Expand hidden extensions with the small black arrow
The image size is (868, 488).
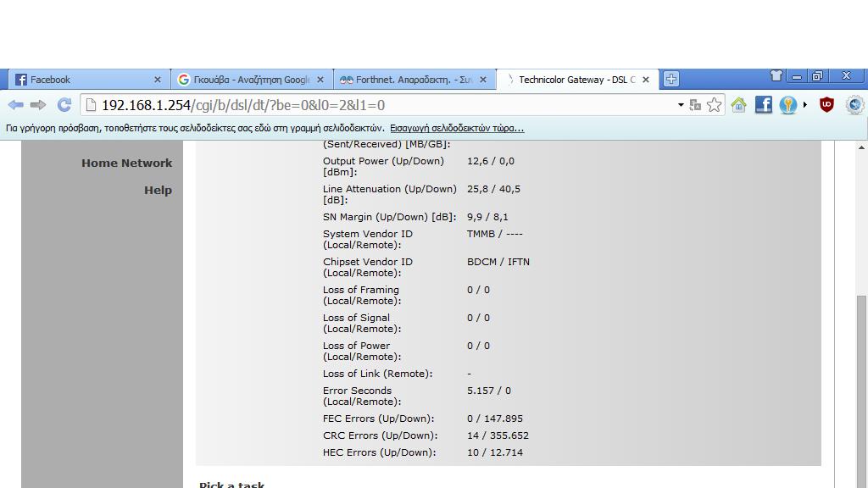[805, 104]
